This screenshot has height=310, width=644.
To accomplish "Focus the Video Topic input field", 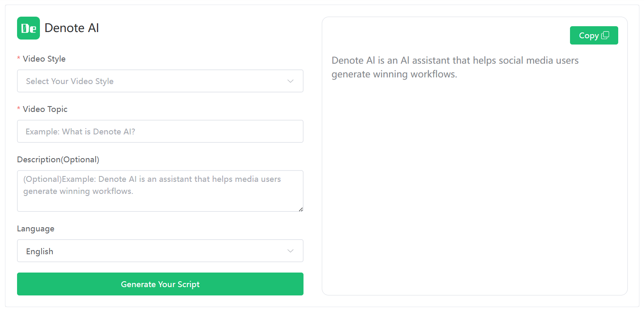I will pos(160,131).
